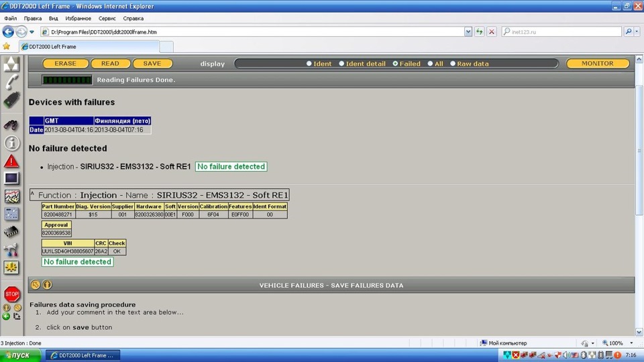
Task: Select the Ident detail radio button
Action: click(341, 64)
